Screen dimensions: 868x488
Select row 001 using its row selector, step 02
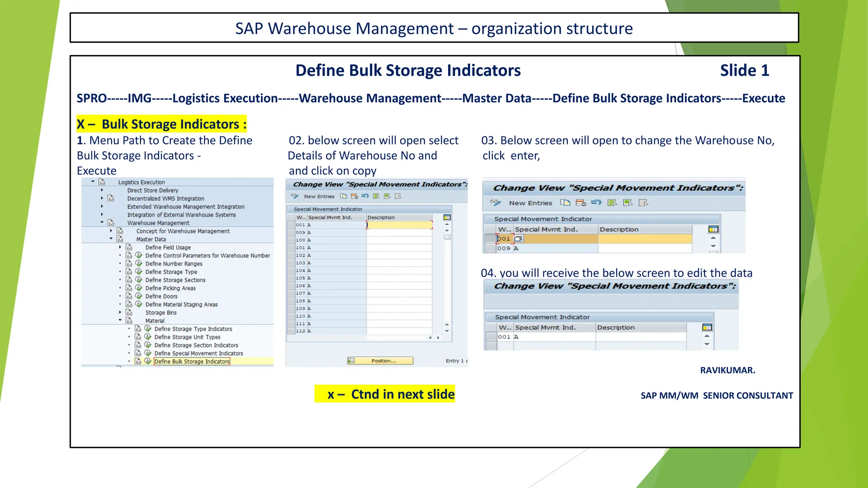click(291, 225)
